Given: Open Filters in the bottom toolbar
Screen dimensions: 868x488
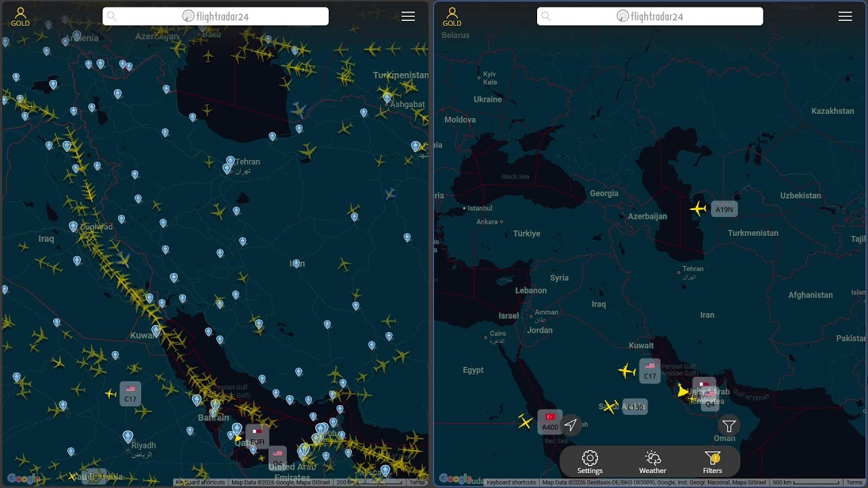Looking at the screenshot, I should point(712,462).
